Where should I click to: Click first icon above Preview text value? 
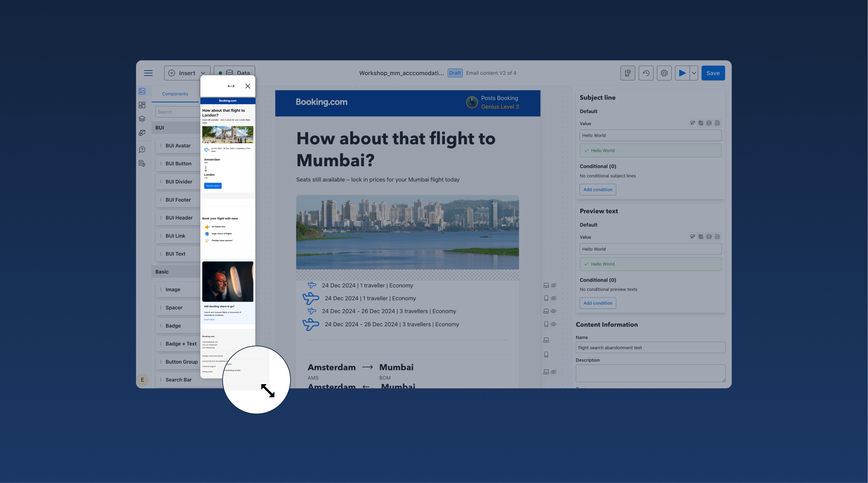click(692, 237)
